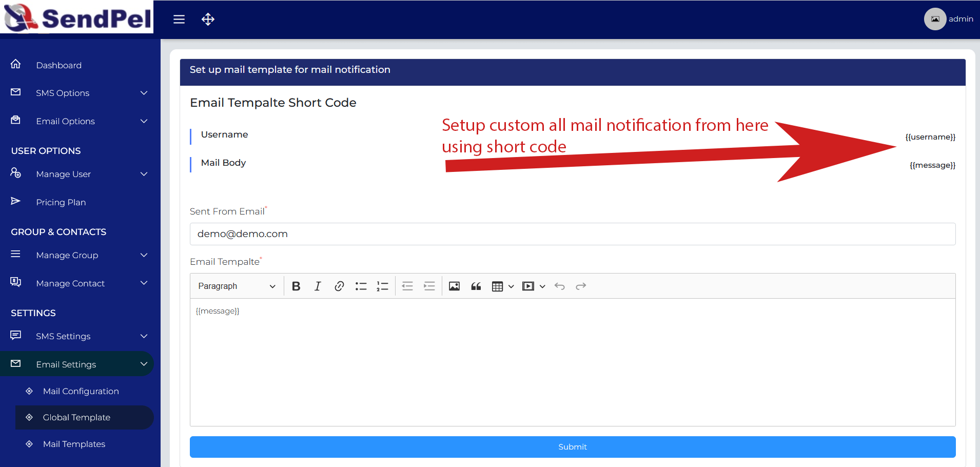Insert a link in the editor toolbar
Viewport: 980px width, 467px height.
click(339, 286)
